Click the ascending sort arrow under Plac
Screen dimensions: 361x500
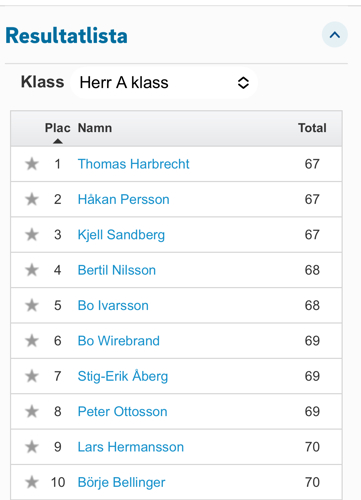(x=58, y=141)
